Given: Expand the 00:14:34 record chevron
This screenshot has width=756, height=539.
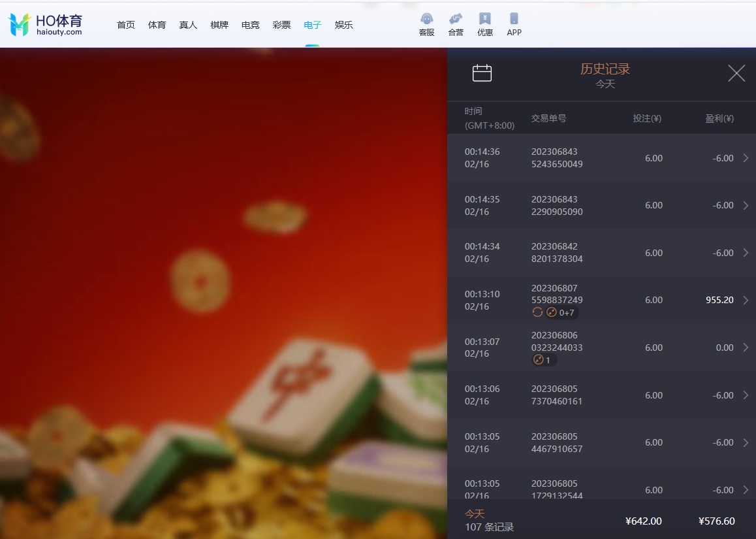Looking at the screenshot, I should [x=746, y=253].
